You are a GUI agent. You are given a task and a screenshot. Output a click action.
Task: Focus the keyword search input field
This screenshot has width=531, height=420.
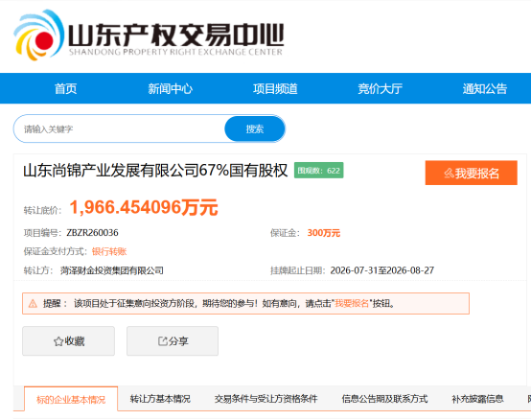tap(120, 128)
